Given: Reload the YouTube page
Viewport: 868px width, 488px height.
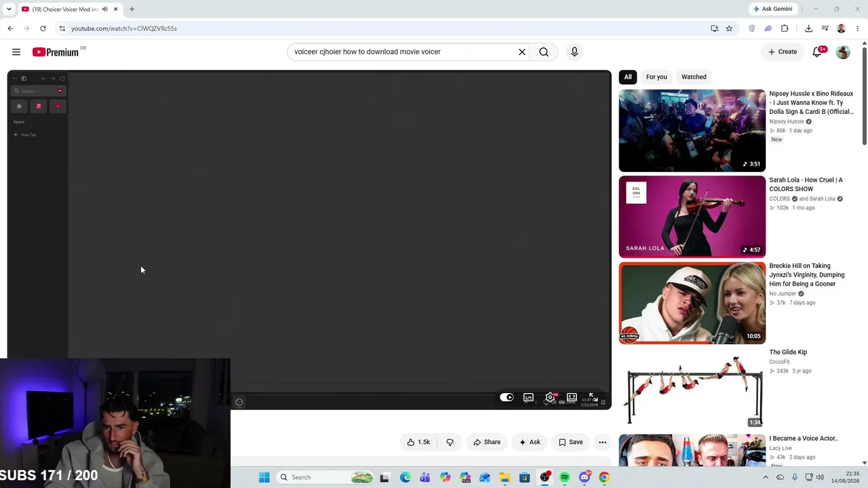Looking at the screenshot, I should [43, 28].
